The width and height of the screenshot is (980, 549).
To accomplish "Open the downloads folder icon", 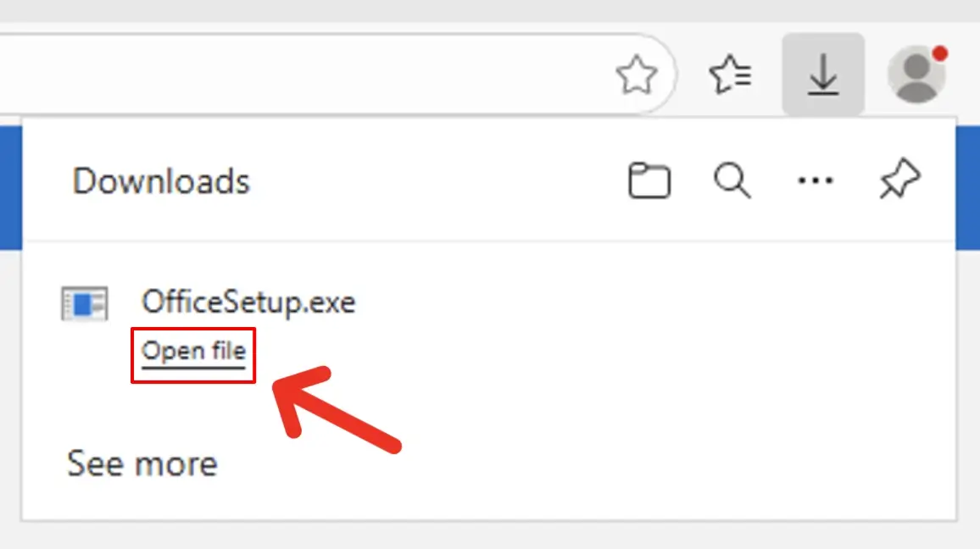I will [x=649, y=181].
